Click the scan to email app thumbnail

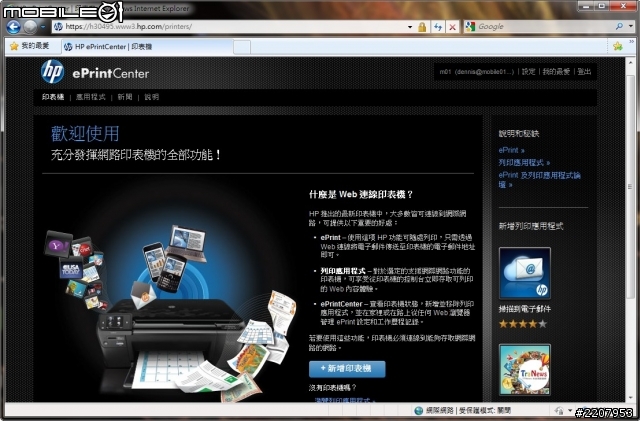tap(524, 273)
